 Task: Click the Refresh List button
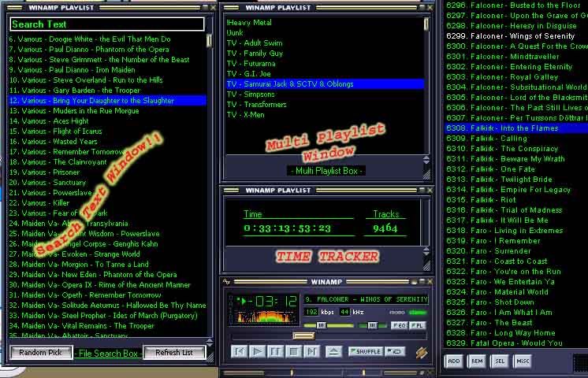174,353
